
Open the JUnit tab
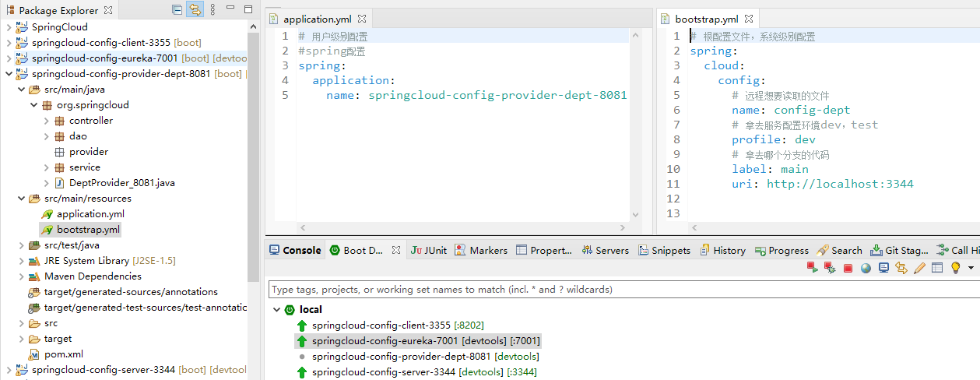(x=429, y=250)
